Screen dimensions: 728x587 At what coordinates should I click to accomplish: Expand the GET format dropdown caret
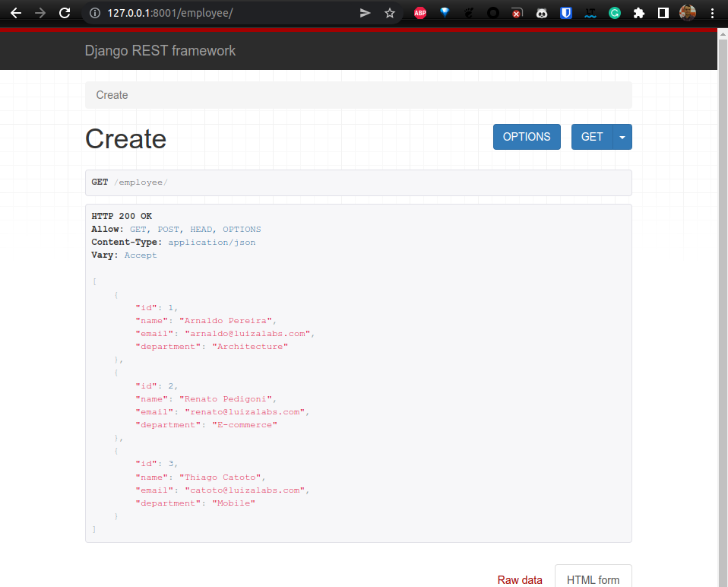[x=622, y=137]
